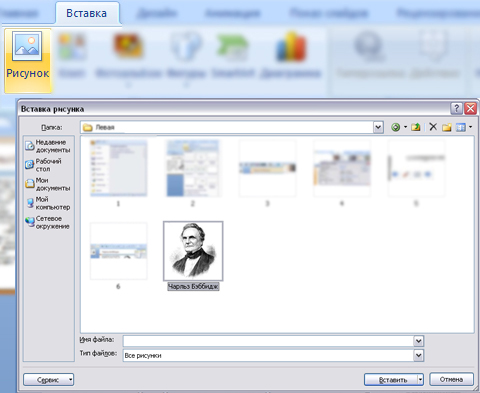Open the Back button history arrow
The height and width of the screenshot is (393, 480).
[x=405, y=127]
